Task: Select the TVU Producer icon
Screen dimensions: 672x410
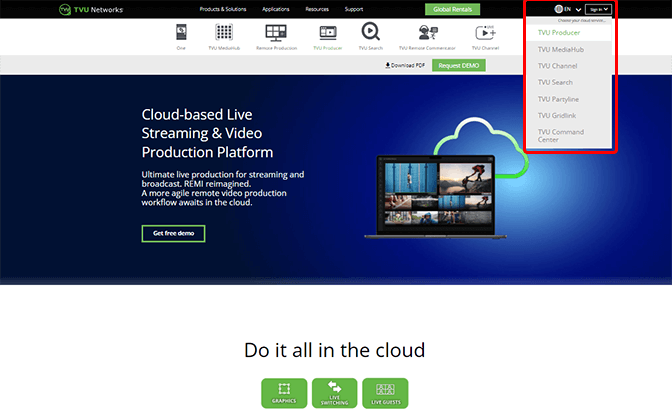Action: click(x=325, y=35)
